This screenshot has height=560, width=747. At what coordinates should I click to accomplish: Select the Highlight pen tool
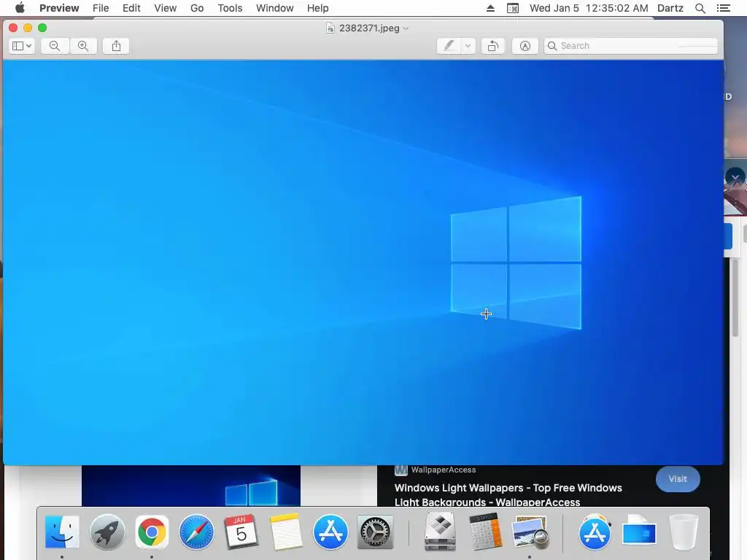pos(449,46)
